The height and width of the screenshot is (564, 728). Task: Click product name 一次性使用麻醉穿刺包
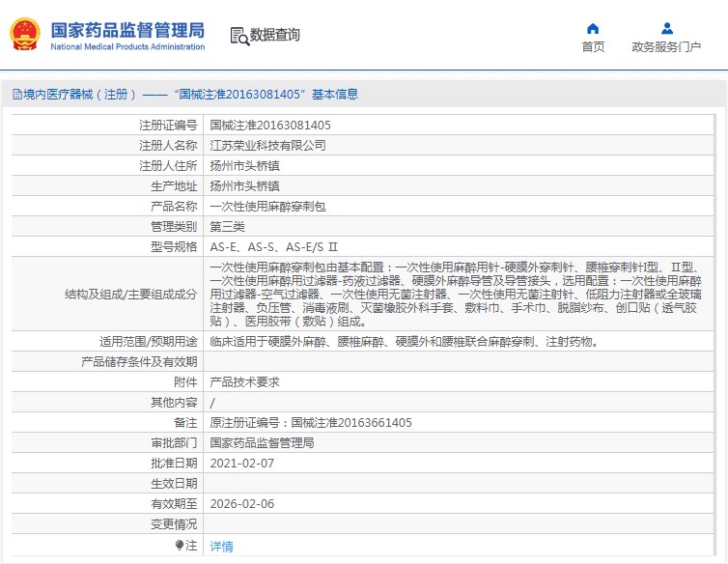(267, 207)
